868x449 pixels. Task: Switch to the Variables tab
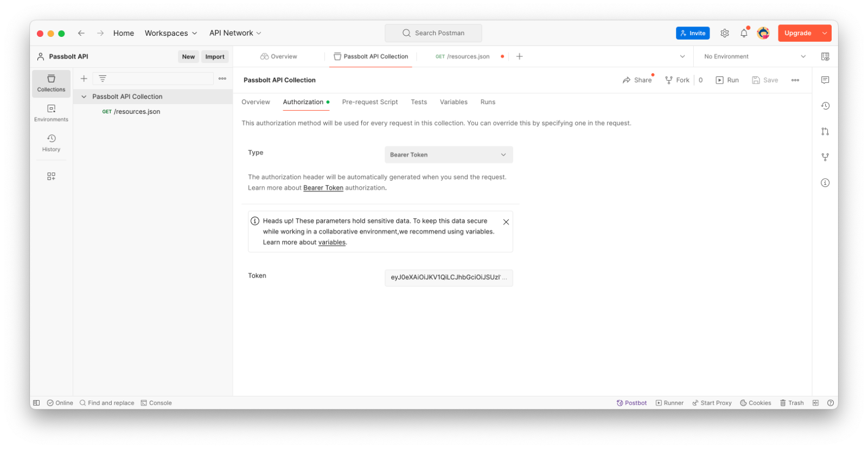pyautogui.click(x=454, y=102)
